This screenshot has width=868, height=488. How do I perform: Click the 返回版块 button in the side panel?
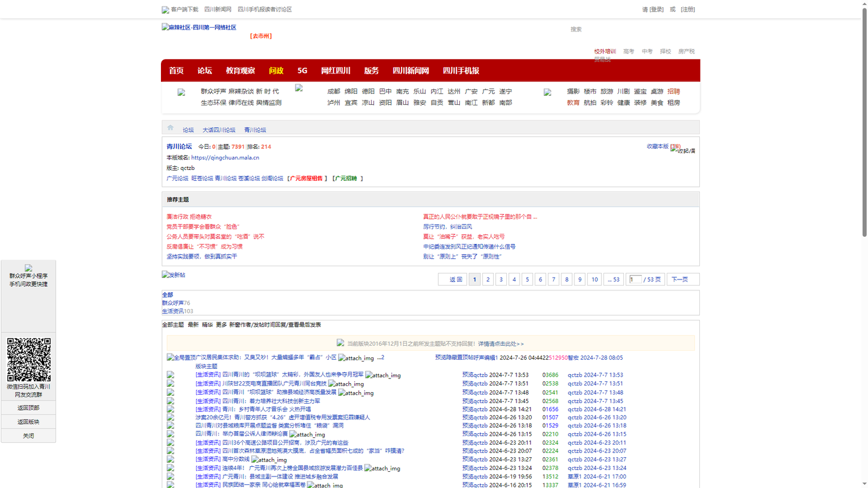(28, 422)
